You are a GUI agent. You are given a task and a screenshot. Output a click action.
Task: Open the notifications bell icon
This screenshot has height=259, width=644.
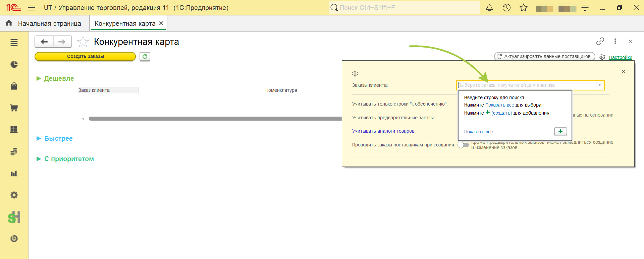pos(489,8)
